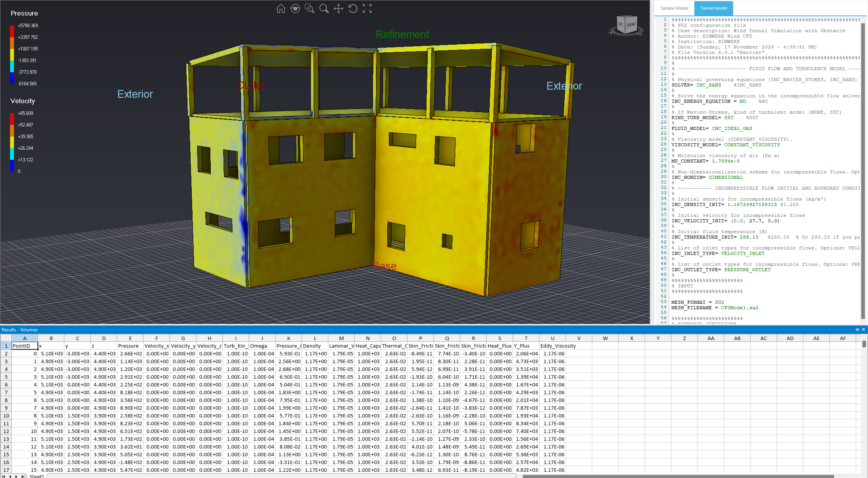Image resolution: width=868 pixels, height=478 pixels.
Task: Click the orbit/look-around eye icon
Action: coord(295,8)
